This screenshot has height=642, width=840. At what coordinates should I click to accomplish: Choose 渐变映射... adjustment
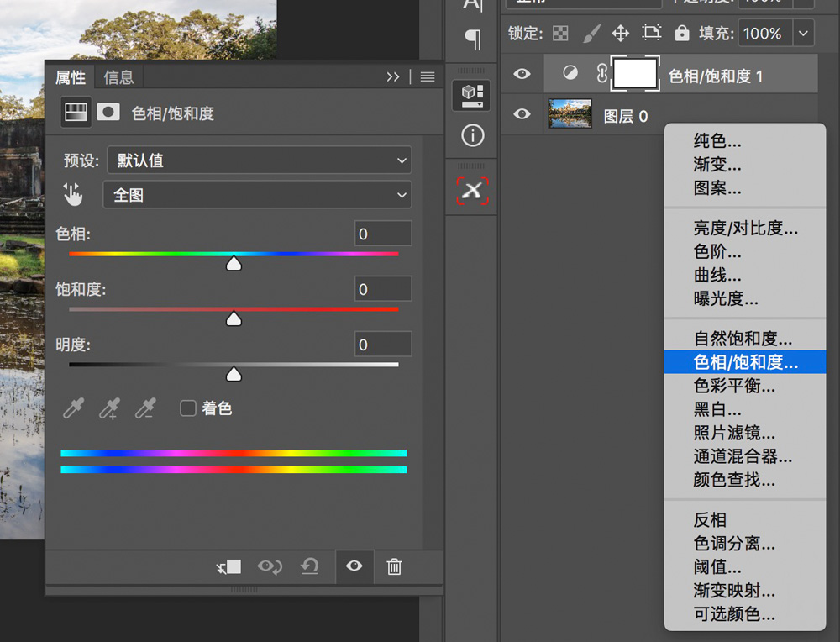point(744,591)
